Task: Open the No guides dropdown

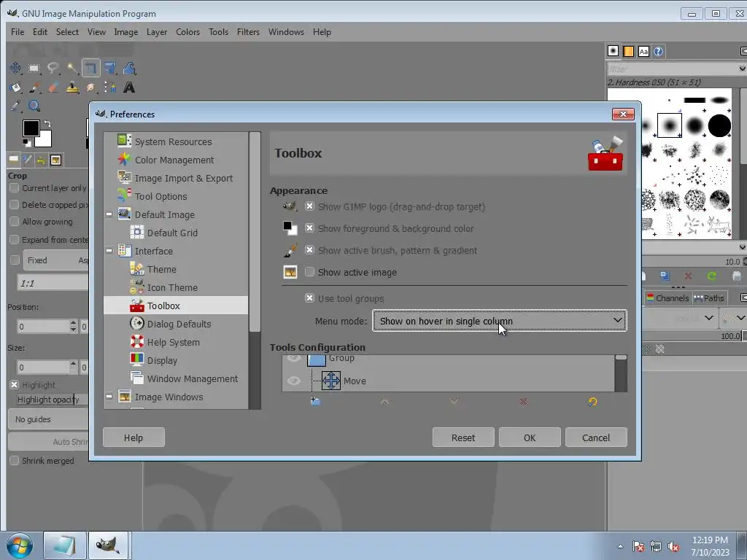Action: pos(48,419)
